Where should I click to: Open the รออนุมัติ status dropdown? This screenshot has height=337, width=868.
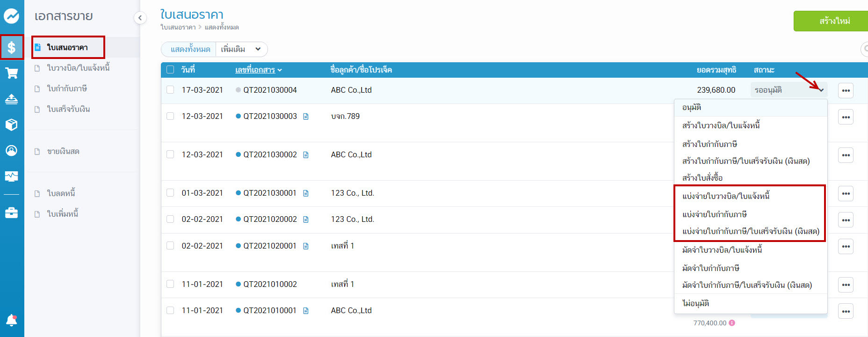coord(788,90)
